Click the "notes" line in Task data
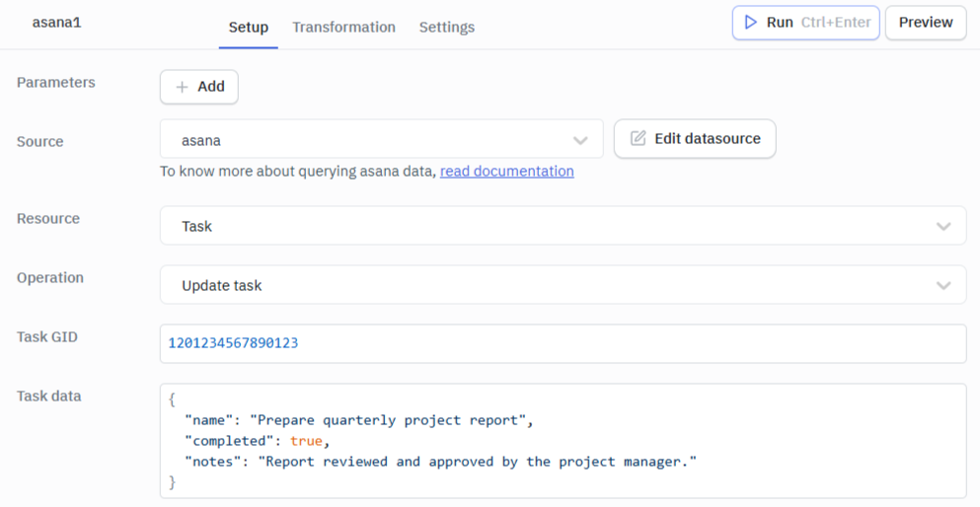The width and height of the screenshot is (980, 507). [x=440, y=462]
